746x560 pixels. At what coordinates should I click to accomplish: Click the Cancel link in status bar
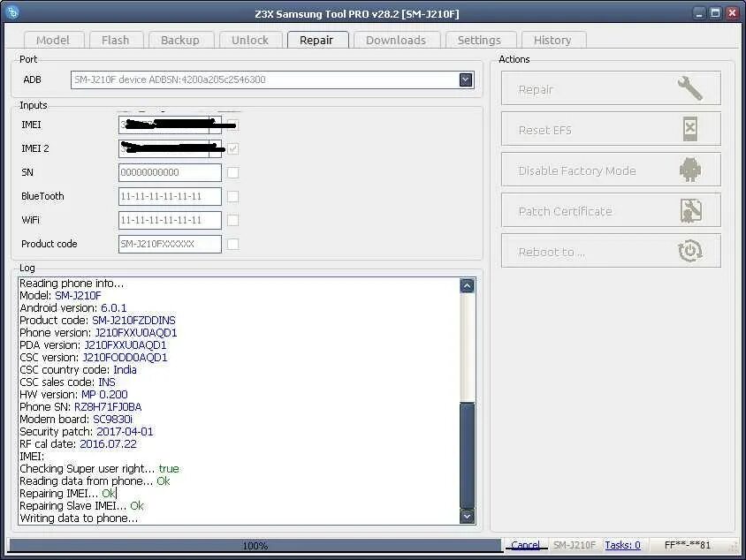coord(526,545)
